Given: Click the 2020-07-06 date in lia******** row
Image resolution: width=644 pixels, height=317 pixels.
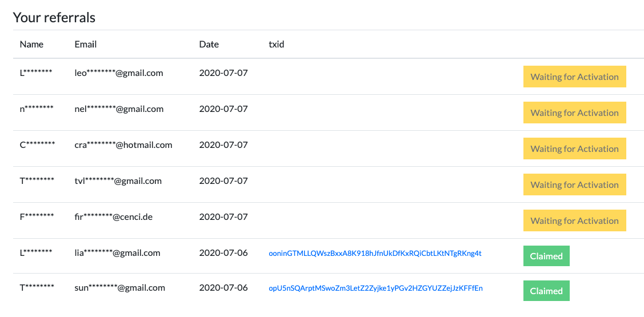Looking at the screenshot, I should point(223,253).
